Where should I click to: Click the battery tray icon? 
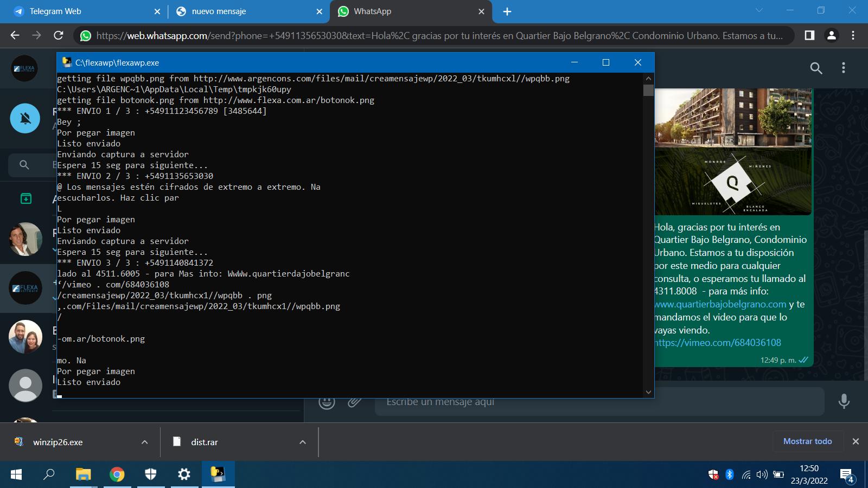[778, 475]
